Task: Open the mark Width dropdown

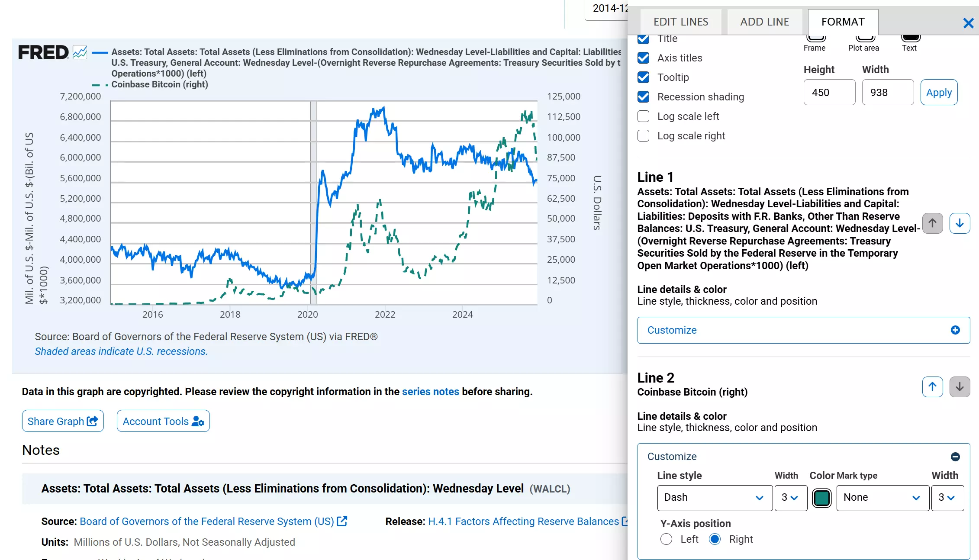Action: pos(947,498)
